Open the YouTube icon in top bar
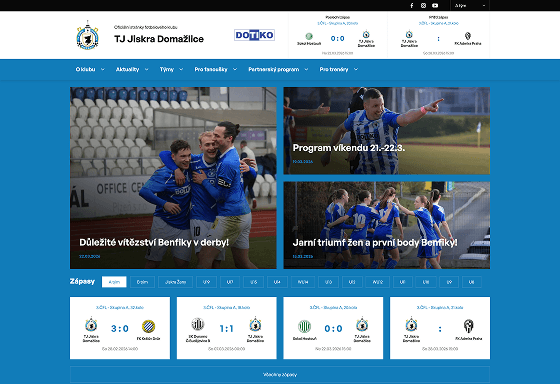Screen dimensions: 560x384 (x=435, y=5)
